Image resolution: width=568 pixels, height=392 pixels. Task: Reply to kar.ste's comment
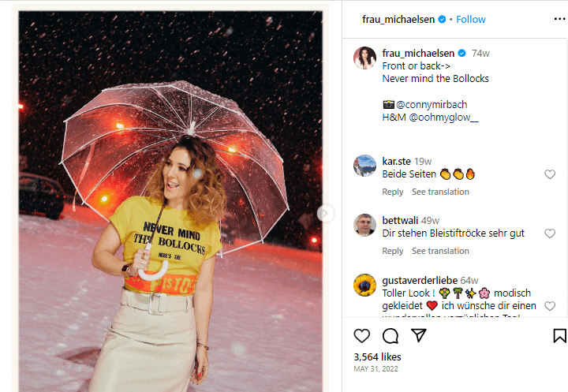(x=393, y=192)
